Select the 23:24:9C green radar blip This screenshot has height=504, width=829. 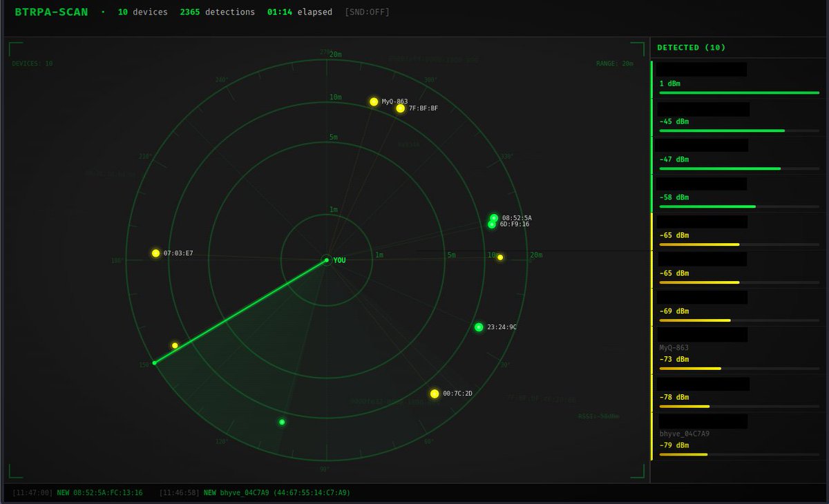coord(479,327)
